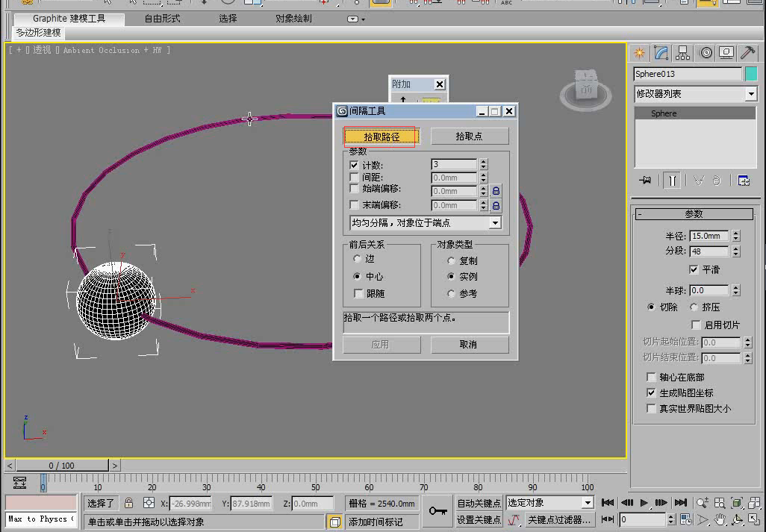Open the Time Configuration dialog icon

pos(685,520)
